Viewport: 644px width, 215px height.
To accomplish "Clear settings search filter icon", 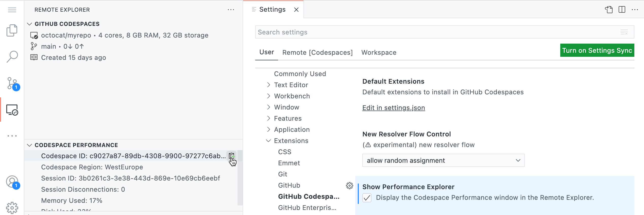I will (x=624, y=32).
